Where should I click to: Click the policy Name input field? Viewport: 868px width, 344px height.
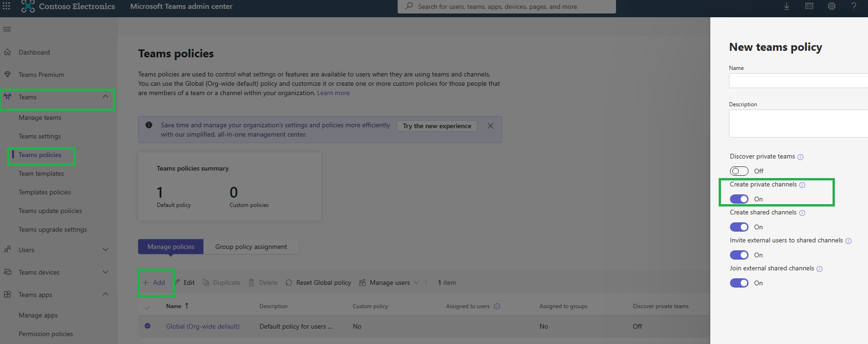coord(798,81)
